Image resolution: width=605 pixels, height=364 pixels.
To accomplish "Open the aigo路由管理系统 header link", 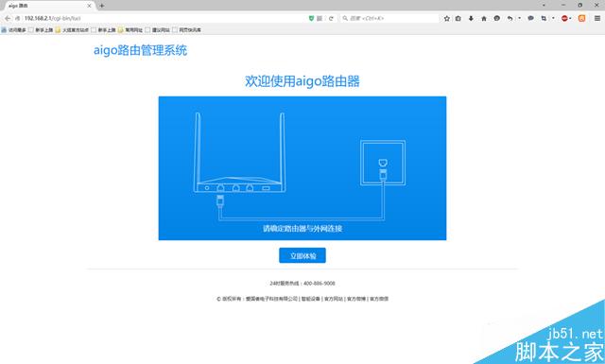I will click(x=141, y=50).
